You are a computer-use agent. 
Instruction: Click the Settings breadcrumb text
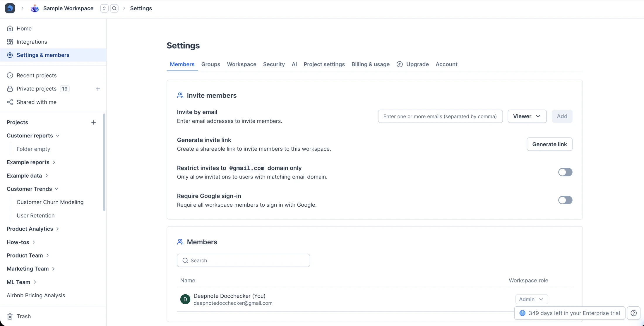pos(141,8)
